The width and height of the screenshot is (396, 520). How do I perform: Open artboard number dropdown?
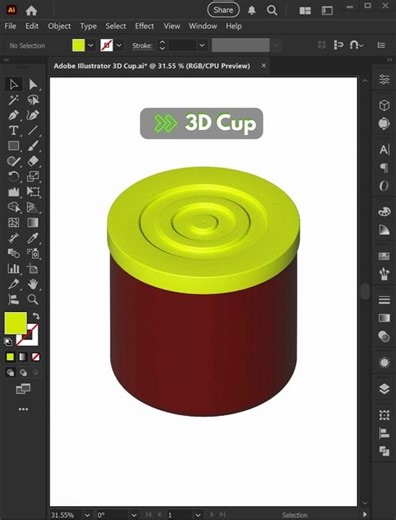coord(198,515)
